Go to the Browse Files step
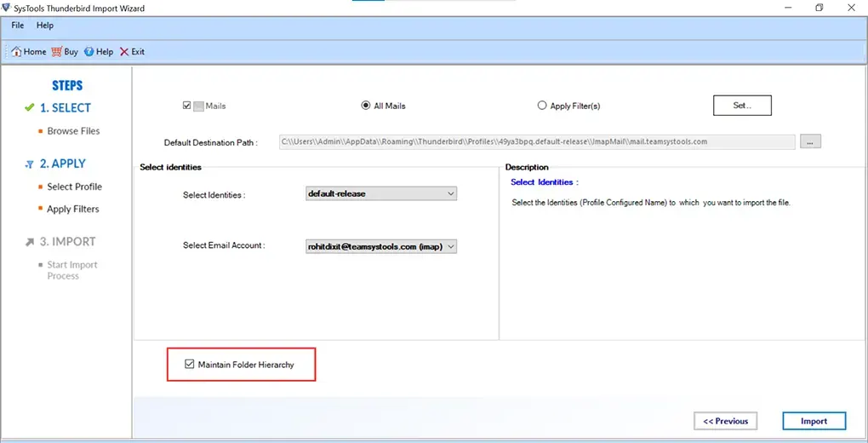This screenshot has height=443, width=868. pyautogui.click(x=74, y=131)
